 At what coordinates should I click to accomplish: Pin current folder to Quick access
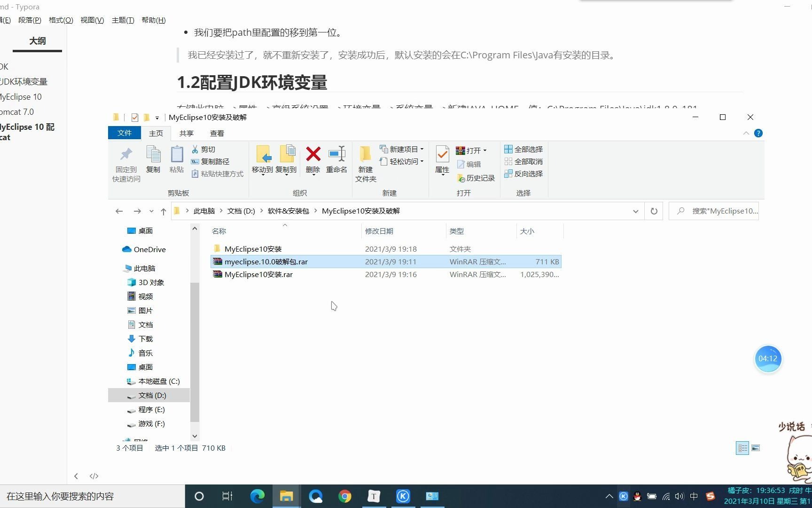(125, 162)
